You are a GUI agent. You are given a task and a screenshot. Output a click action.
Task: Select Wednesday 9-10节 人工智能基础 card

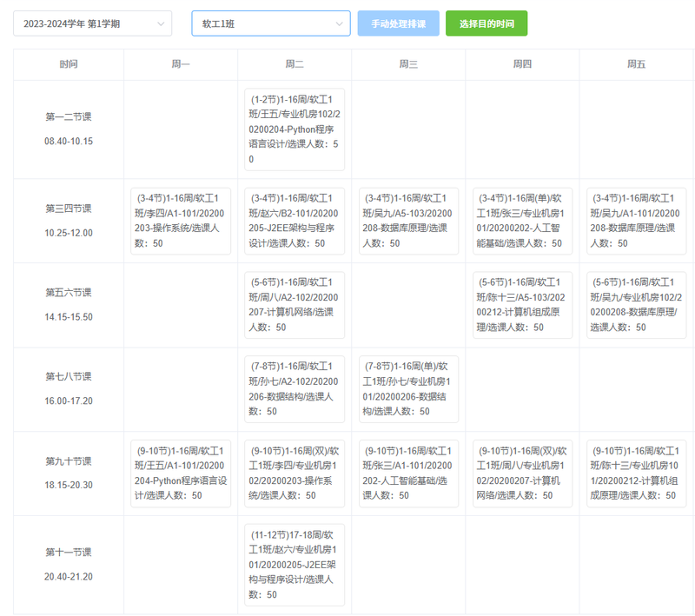408,474
